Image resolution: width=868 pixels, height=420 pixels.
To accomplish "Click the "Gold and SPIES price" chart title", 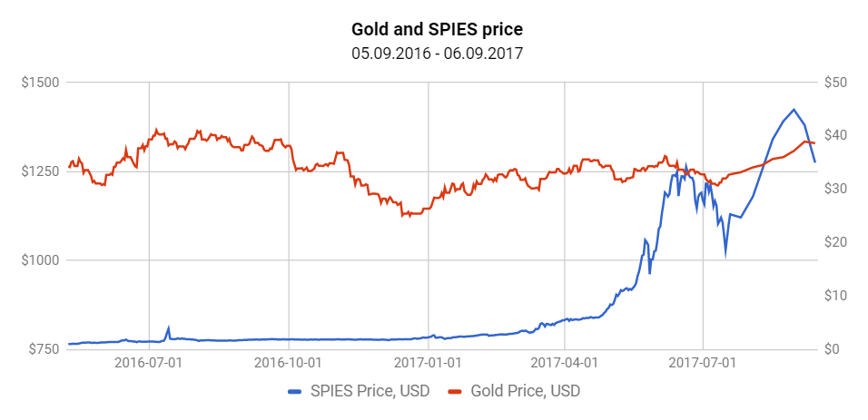I will coord(437,31).
